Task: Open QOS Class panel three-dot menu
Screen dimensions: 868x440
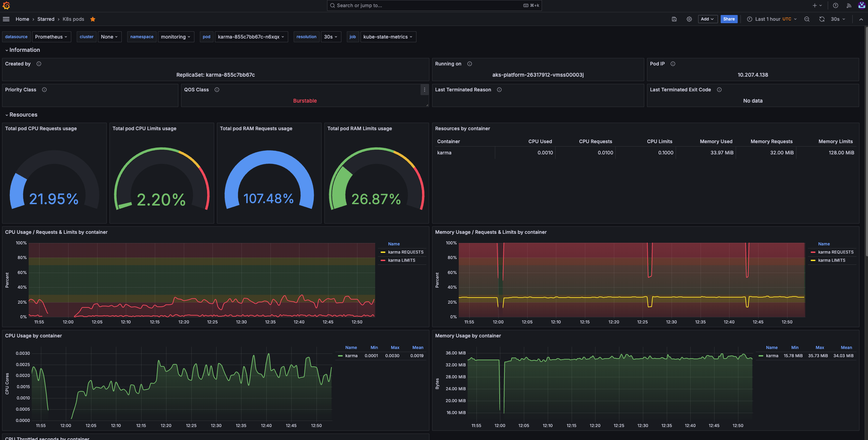Action: tap(424, 90)
